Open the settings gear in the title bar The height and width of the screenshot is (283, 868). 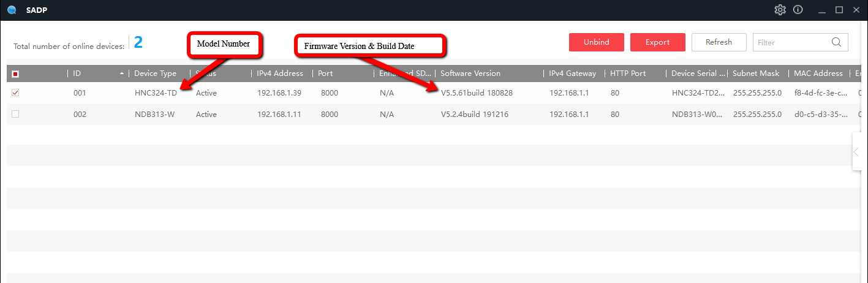pyautogui.click(x=780, y=10)
